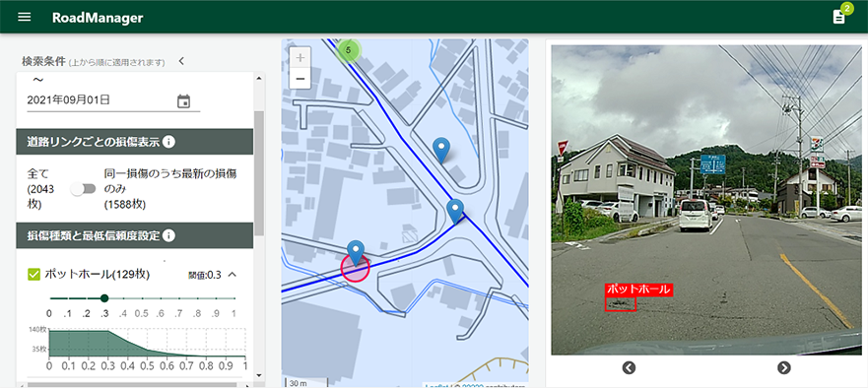Click the threshold slider handle at .3
Image resolution: width=868 pixels, height=388 pixels.
coord(104,298)
